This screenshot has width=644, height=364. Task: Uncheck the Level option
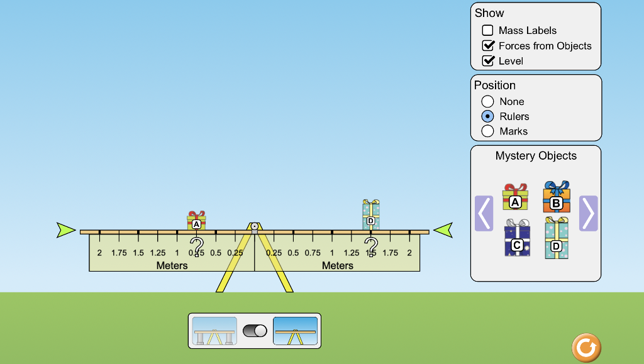tap(487, 60)
